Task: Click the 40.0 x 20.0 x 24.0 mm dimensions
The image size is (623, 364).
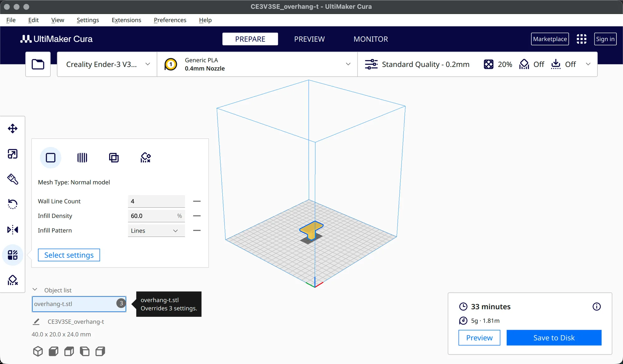Action: pos(61,334)
